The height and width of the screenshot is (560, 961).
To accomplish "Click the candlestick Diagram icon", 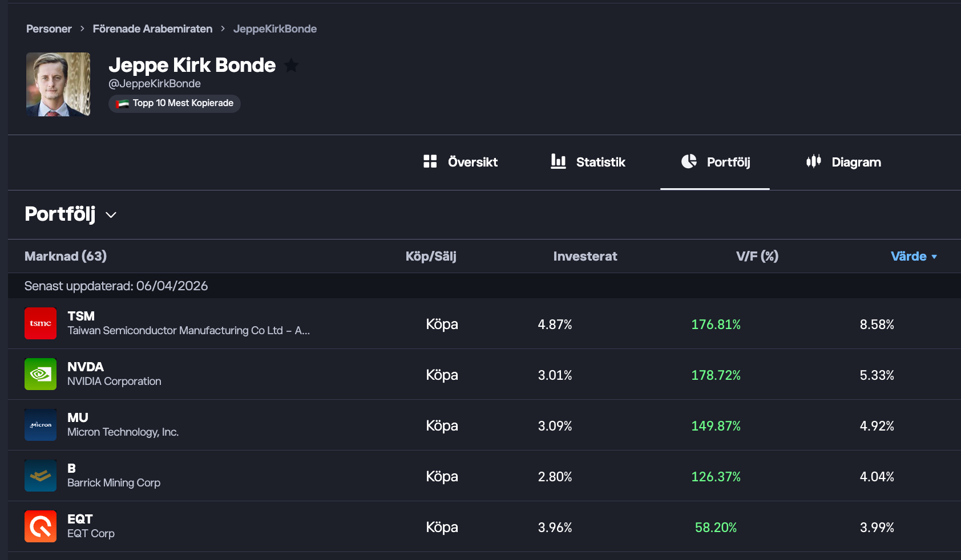I will pyautogui.click(x=813, y=161).
